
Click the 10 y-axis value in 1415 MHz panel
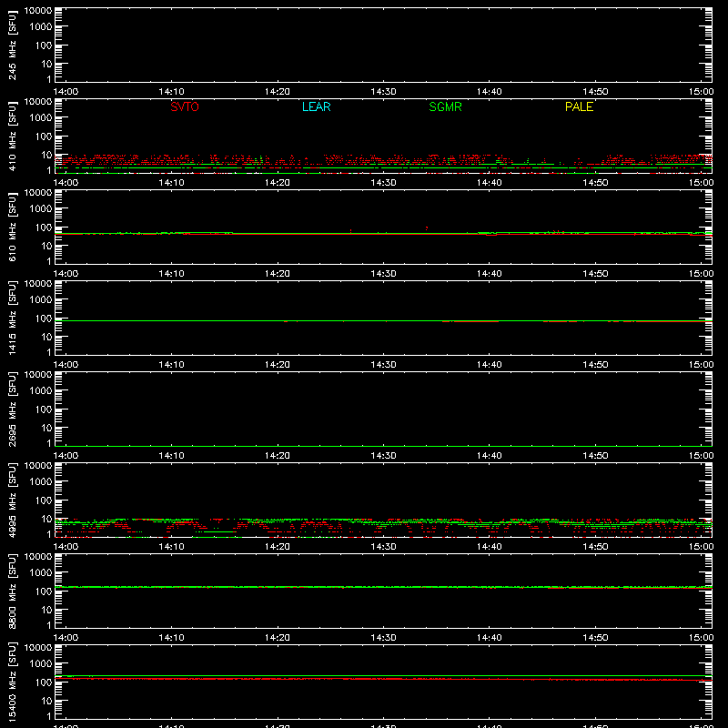point(46,337)
